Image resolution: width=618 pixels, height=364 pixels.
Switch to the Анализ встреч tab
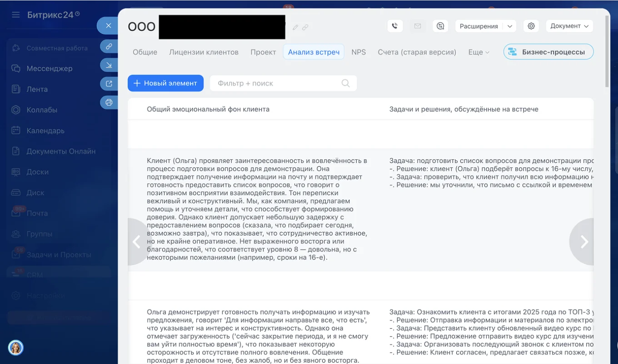tap(314, 52)
